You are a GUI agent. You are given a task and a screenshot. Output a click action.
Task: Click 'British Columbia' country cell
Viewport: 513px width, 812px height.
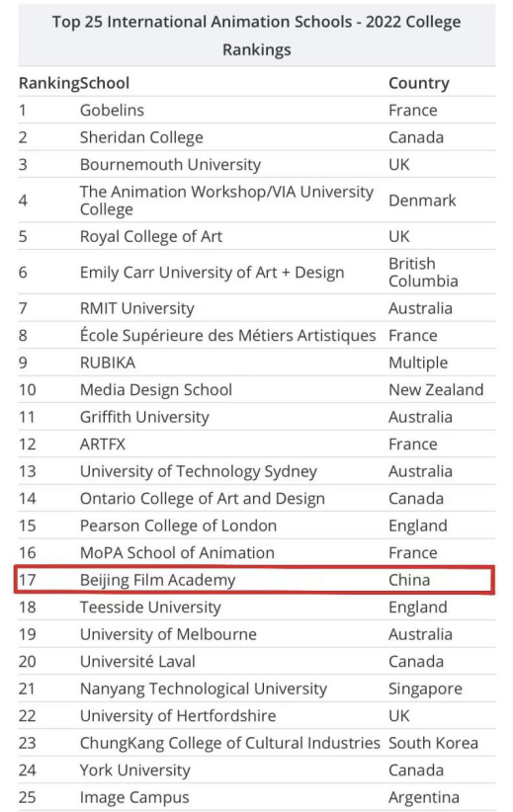[423, 273]
